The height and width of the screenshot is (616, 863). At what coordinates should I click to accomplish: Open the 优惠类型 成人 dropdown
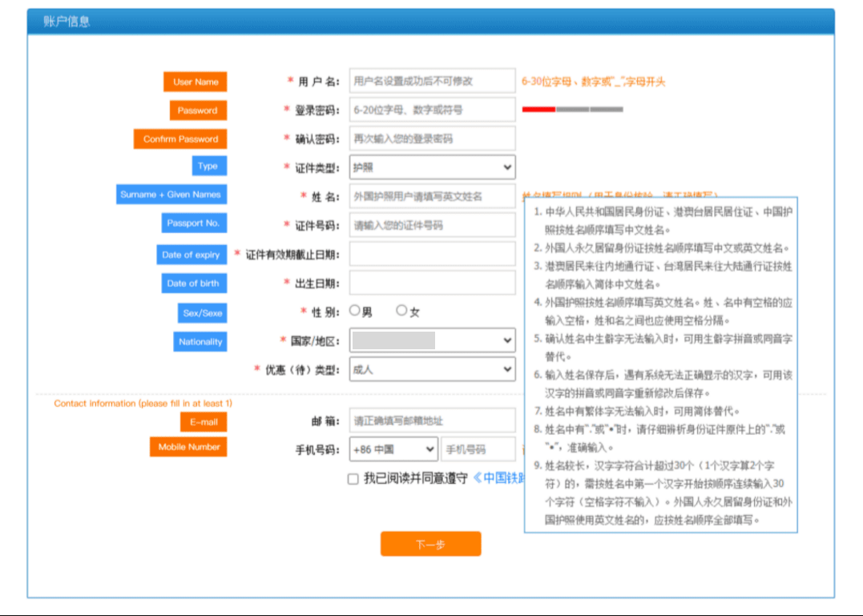coord(432,369)
